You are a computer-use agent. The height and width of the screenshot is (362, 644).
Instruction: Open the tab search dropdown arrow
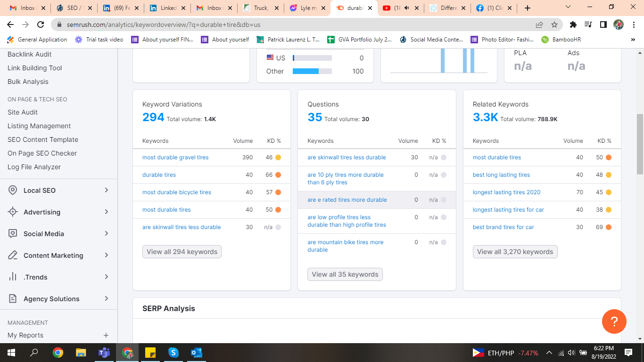[x=568, y=8]
